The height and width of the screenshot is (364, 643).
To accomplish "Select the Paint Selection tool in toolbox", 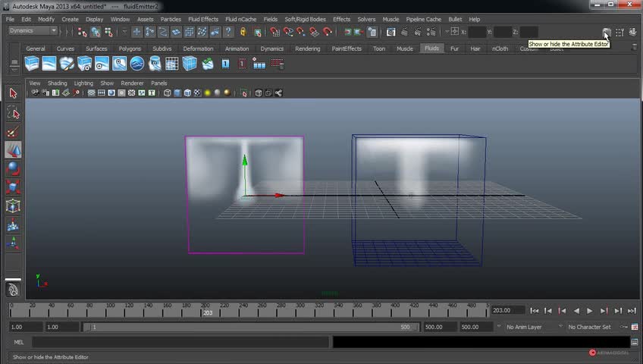I will (13, 131).
